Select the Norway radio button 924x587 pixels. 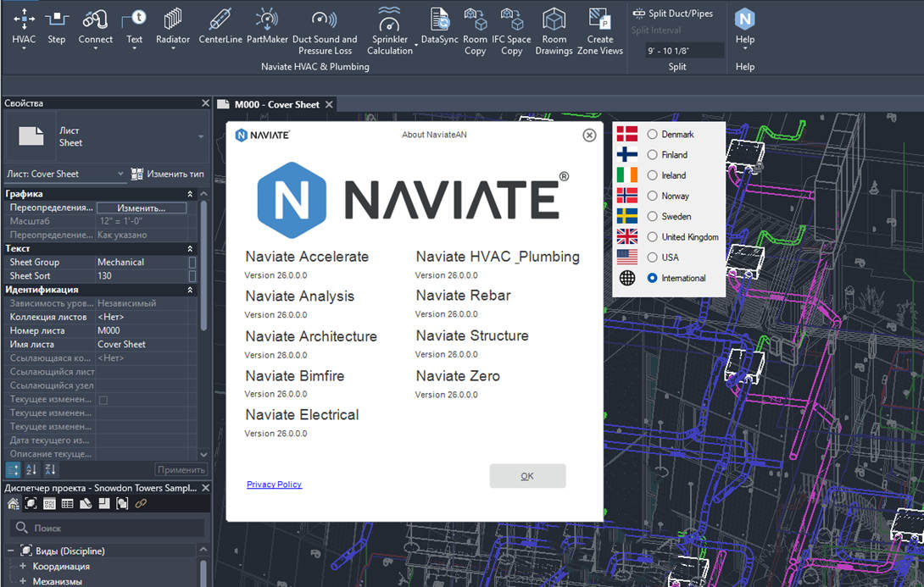coord(653,196)
